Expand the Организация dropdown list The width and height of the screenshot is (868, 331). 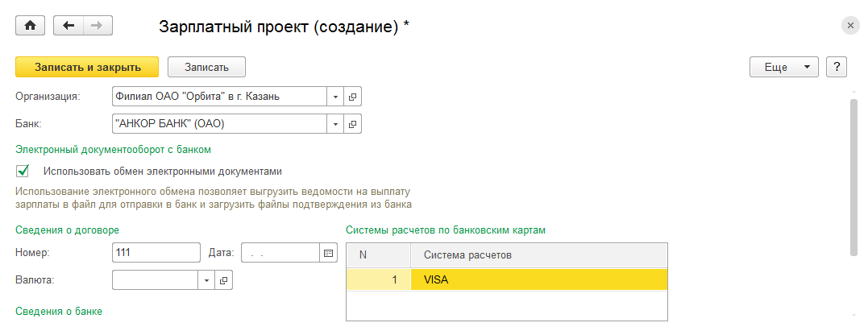coord(335,97)
